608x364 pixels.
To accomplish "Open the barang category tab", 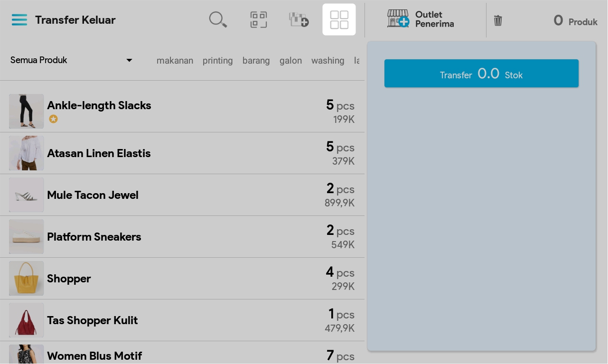I will (x=256, y=61).
